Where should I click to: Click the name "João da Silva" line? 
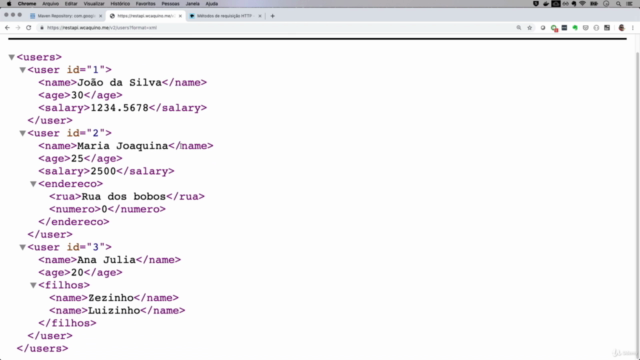[x=122, y=82]
